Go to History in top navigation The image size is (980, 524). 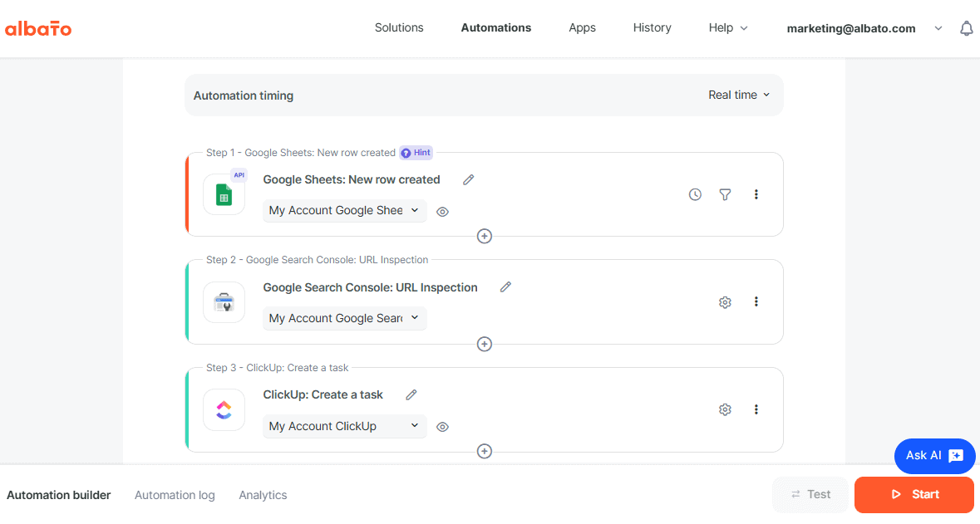[x=652, y=28]
